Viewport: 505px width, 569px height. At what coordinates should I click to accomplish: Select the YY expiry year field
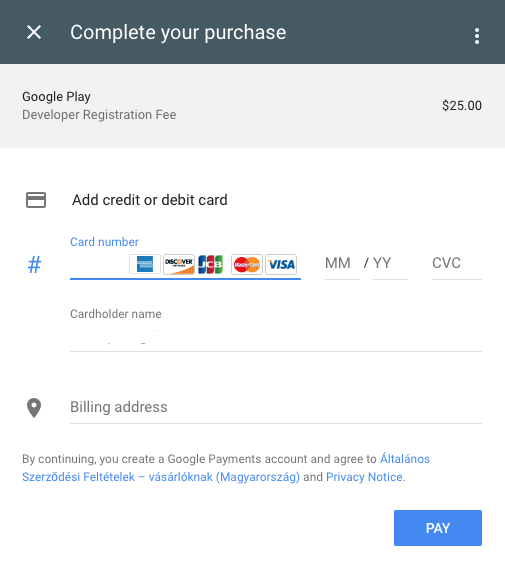pyautogui.click(x=390, y=263)
